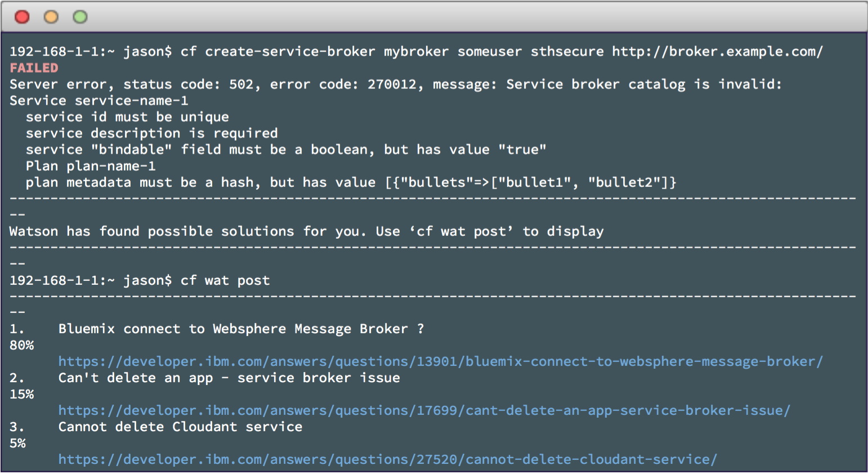Click the 15% confidence score

point(21,394)
